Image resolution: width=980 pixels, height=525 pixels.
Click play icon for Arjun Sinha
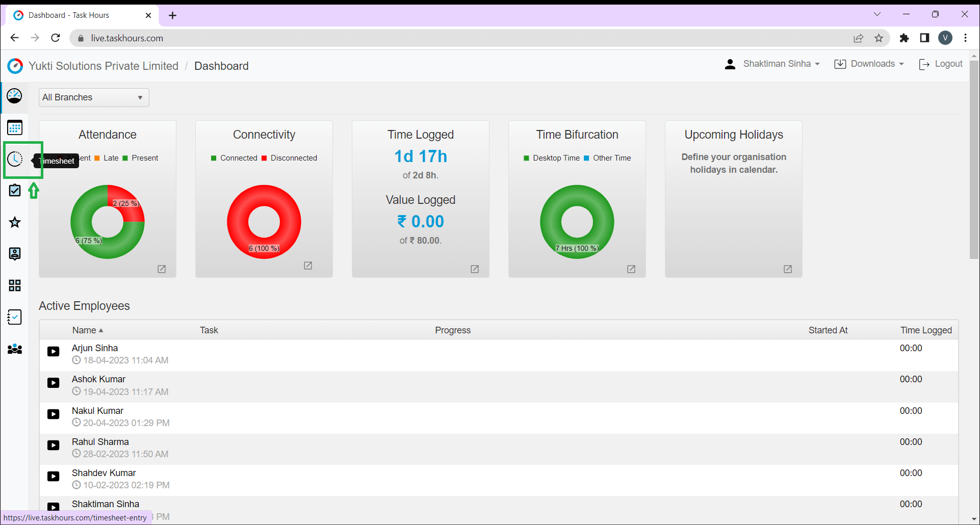[54, 352]
